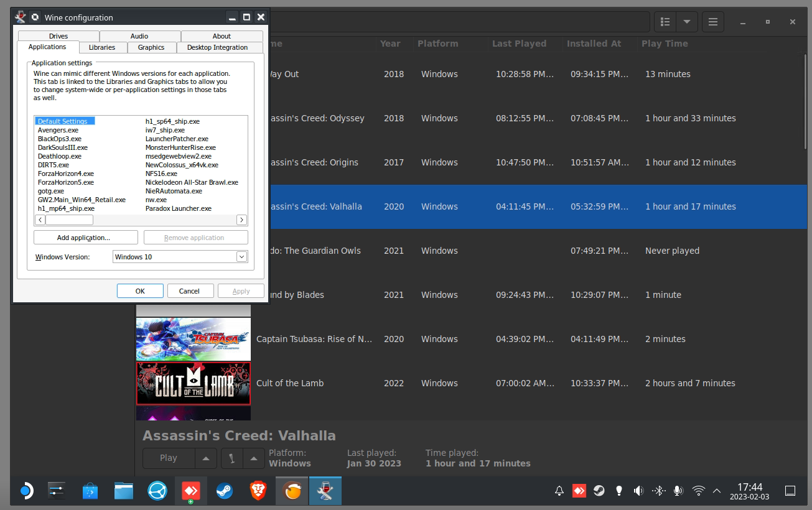This screenshot has height=510, width=812.
Task: Select Avengers.exe in the application list
Action: 58,130
